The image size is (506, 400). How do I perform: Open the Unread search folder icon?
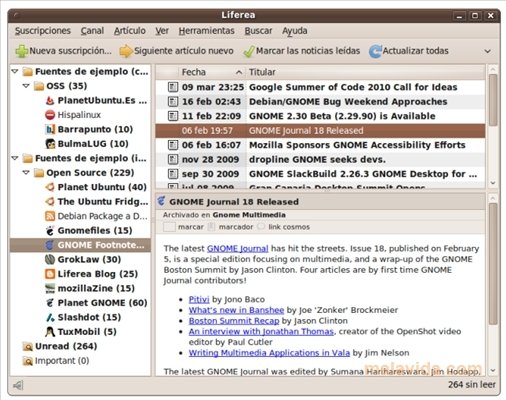click(x=27, y=346)
